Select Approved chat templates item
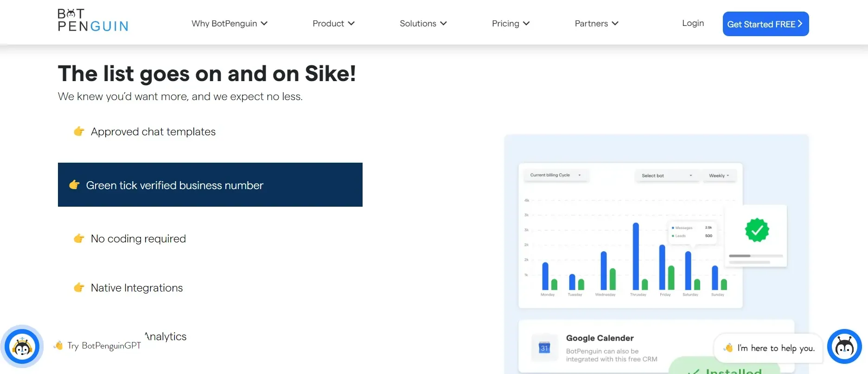 (153, 132)
